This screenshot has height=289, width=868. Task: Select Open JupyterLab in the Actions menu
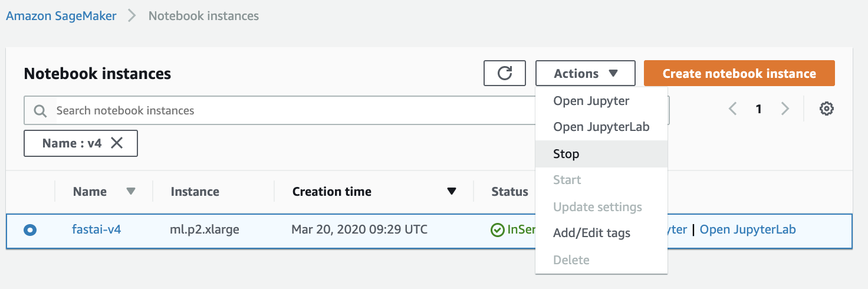tap(601, 127)
